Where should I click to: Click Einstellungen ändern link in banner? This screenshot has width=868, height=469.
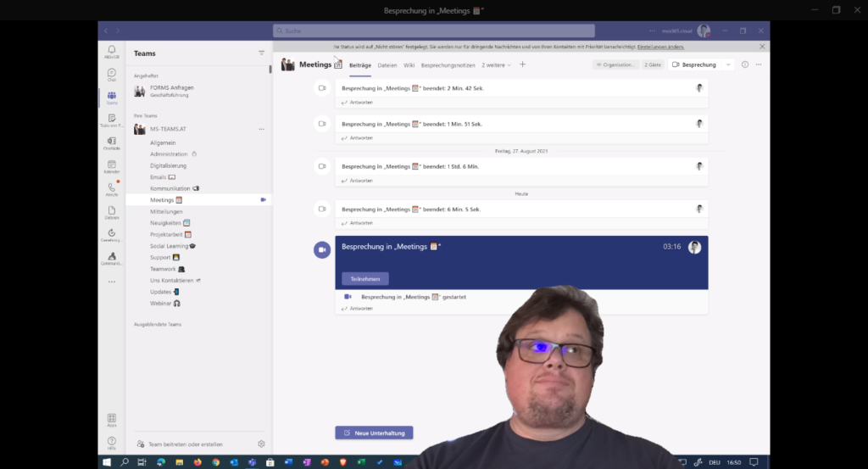point(660,47)
